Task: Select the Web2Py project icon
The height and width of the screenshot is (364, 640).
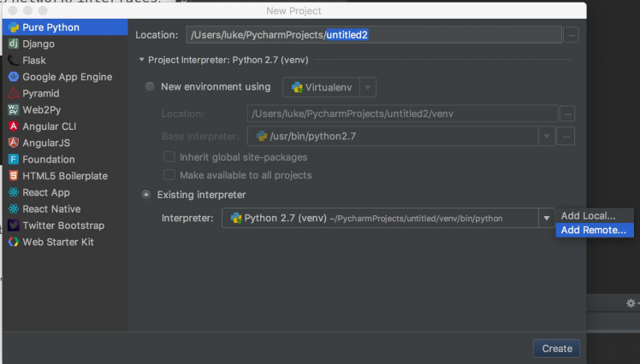Action: (x=14, y=109)
